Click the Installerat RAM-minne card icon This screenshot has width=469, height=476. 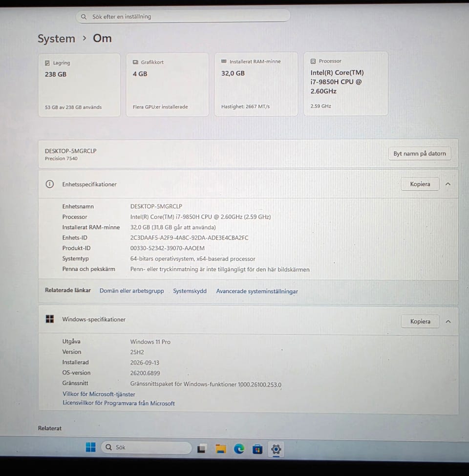[x=224, y=61]
